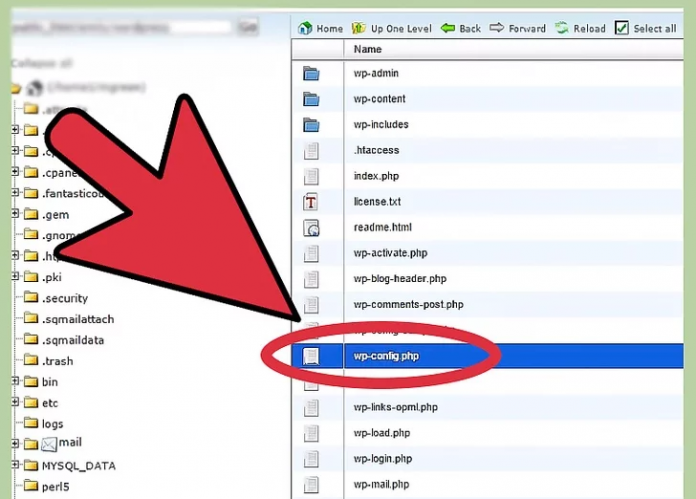Expand the MYSQL_DATA folder node
This screenshot has height=499, width=696.
pyautogui.click(x=16, y=466)
